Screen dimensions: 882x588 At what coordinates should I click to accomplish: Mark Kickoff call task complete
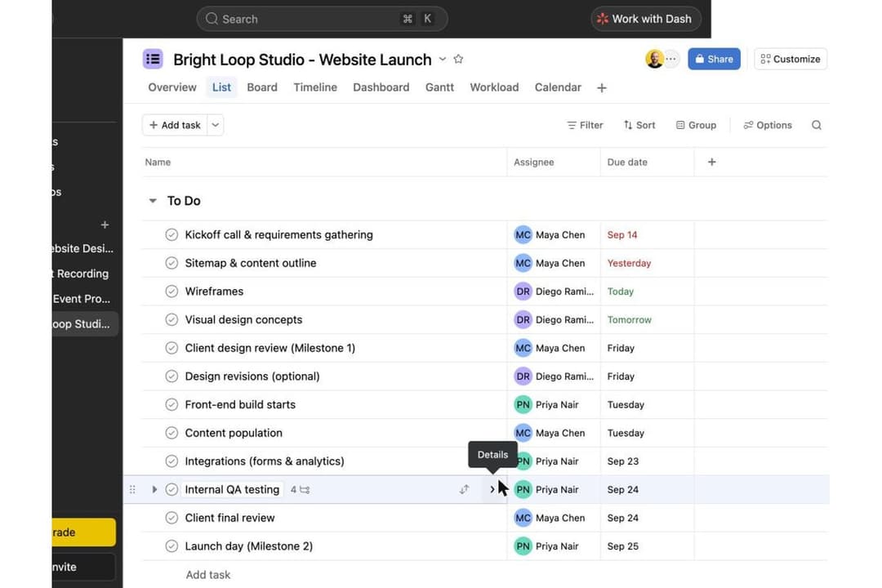tap(171, 234)
